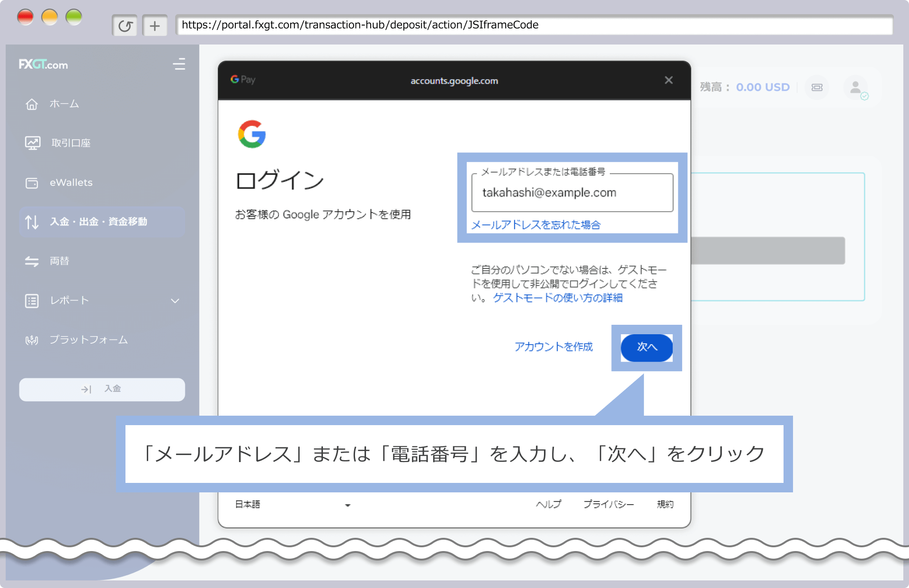Click the eWallets wallet icon

pyautogui.click(x=32, y=183)
